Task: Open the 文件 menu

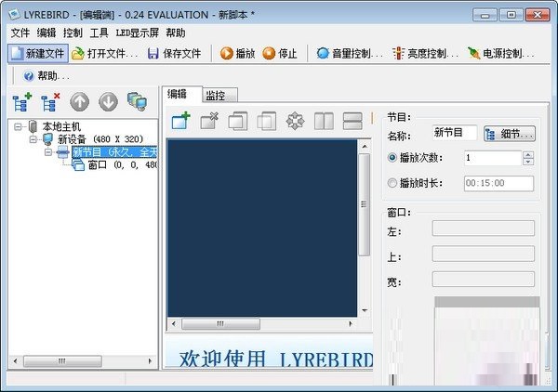Action: (x=20, y=33)
